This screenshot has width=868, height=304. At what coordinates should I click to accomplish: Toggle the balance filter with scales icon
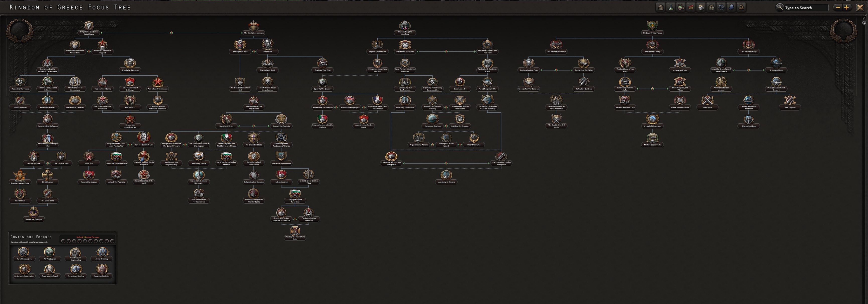click(x=721, y=7)
